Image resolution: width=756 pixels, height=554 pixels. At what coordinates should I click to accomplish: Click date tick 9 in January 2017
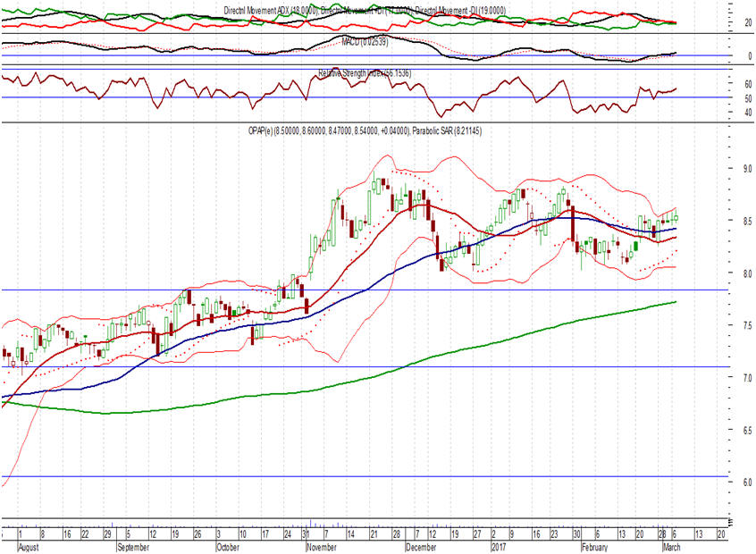(511, 534)
